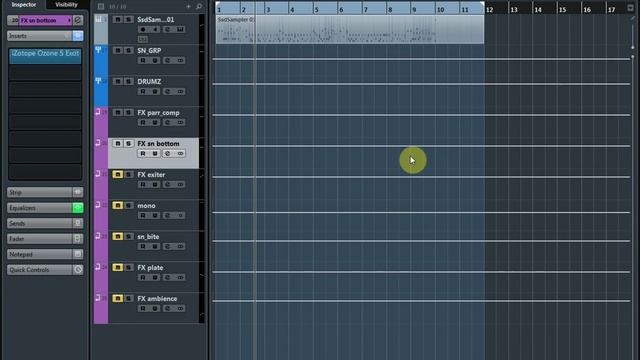
Task: Mute the SsdSam...01 track
Action: point(118,19)
